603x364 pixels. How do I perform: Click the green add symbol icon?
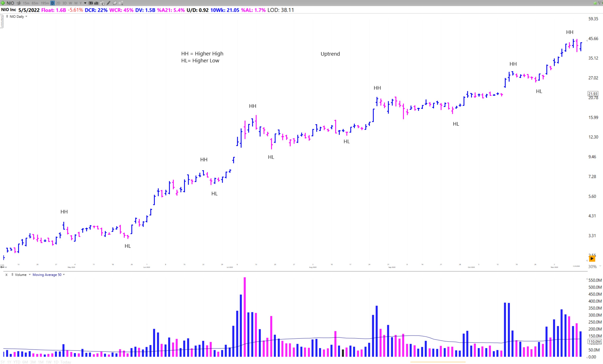click(3, 3)
